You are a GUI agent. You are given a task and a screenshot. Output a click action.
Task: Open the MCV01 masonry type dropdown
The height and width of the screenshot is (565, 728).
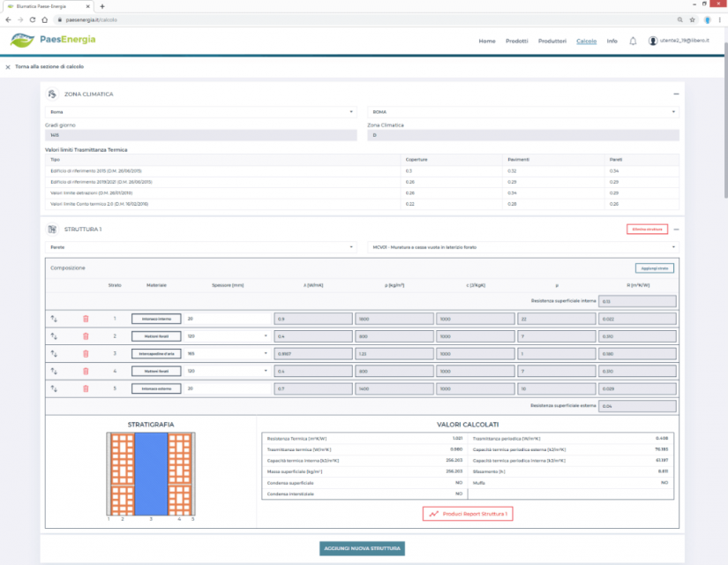click(522, 247)
